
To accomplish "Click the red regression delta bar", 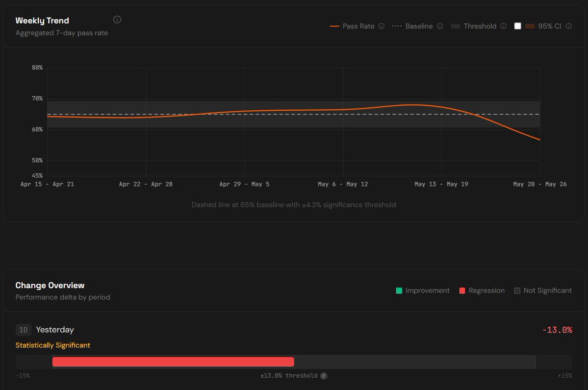I will click(173, 362).
